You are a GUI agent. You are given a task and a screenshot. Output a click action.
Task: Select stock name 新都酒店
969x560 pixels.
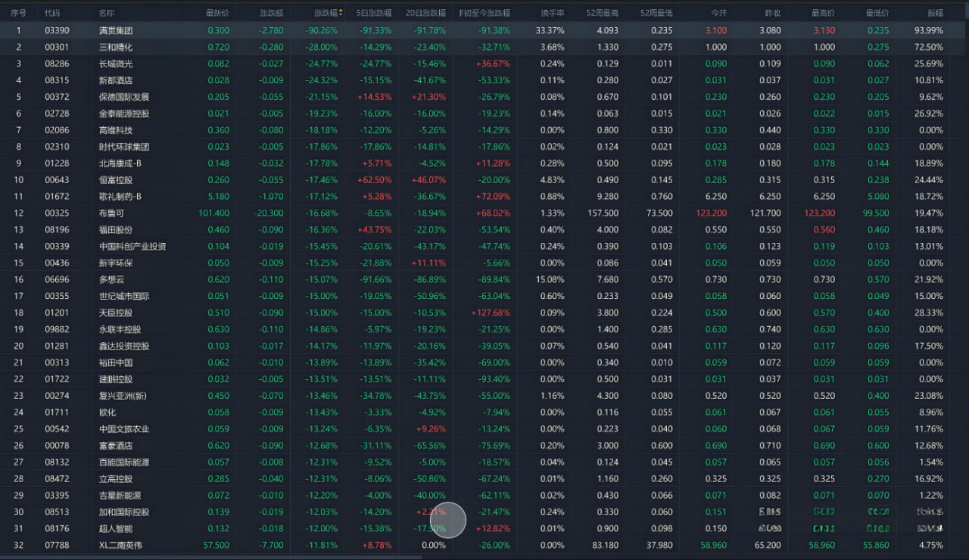pyautogui.click(x=116, y=80)
